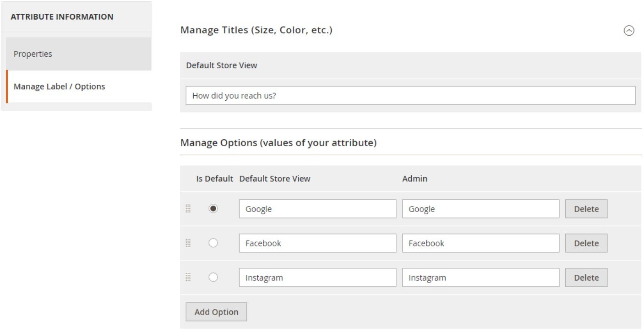Viewport: 644px width, 332px height.
Task: Click the Is Default column header
Action: coord(215,179)
